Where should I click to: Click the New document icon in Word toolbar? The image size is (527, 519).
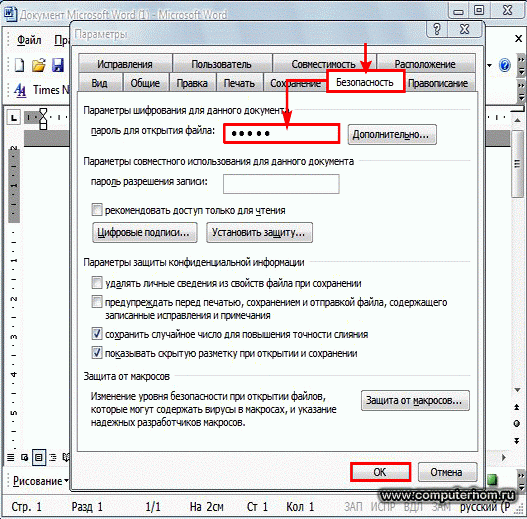(x=19, y=65)
